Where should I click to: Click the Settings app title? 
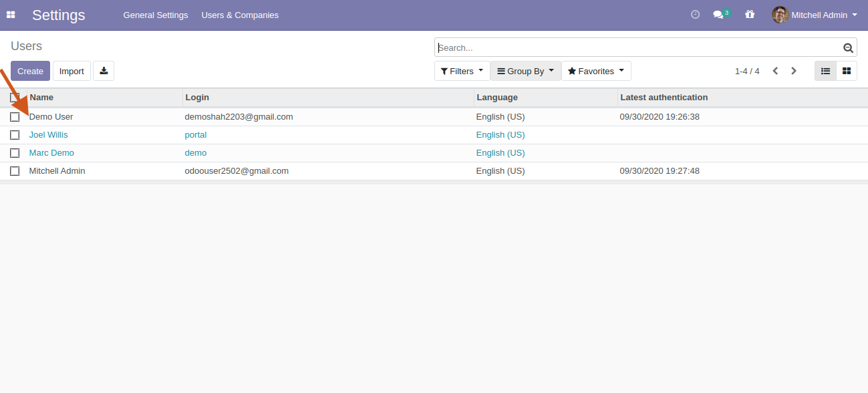(x=59, y=15)
